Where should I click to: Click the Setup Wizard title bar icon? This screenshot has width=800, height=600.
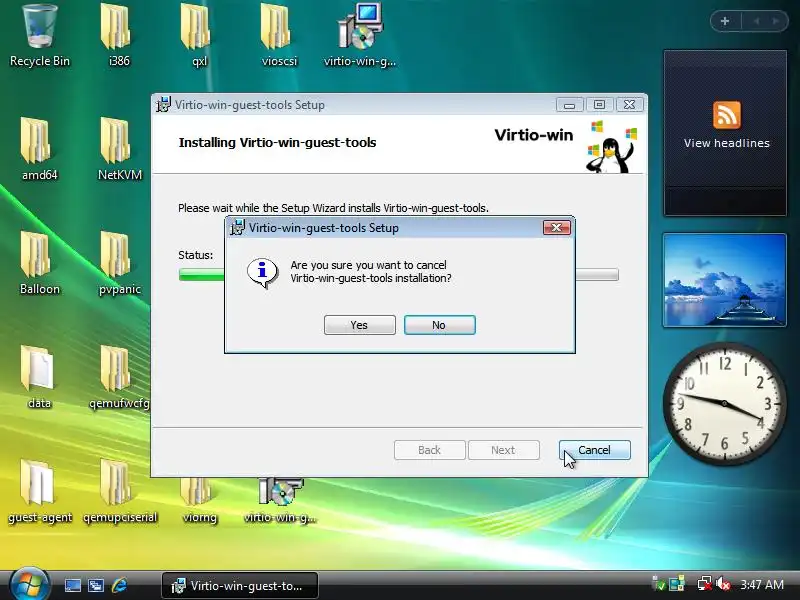[164, 105]
